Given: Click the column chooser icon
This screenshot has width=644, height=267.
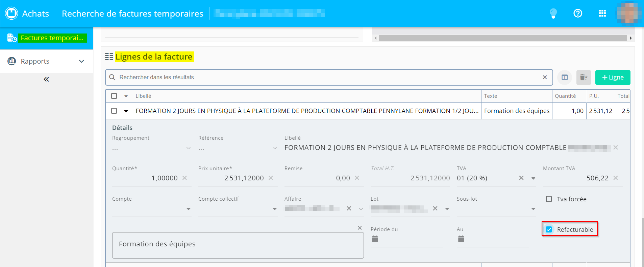Looking at the screenshot, I should point(565,77).
